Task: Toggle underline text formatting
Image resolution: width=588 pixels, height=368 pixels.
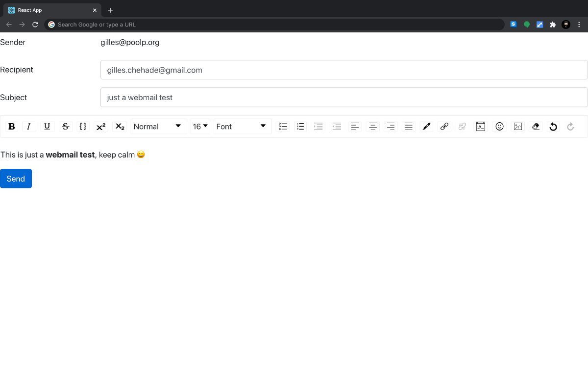Action: 47,127
